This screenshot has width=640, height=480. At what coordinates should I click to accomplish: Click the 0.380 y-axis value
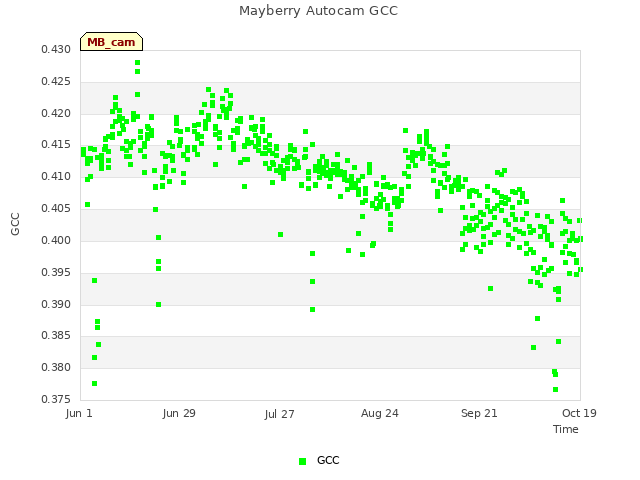(56, 367)
